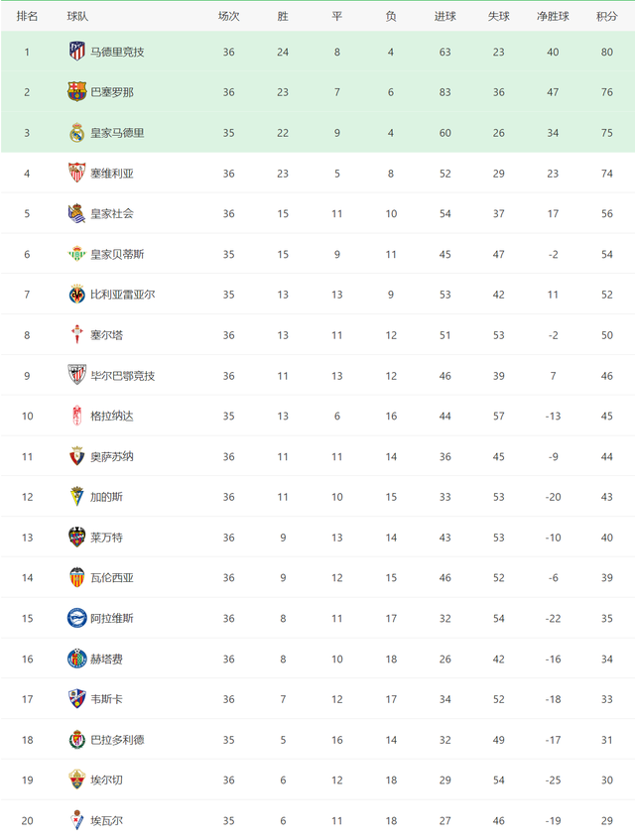The height and width of the screenshot is (840, 635).
Task: Click the Athletic Bilbao club crest
Action: (77, 375)
